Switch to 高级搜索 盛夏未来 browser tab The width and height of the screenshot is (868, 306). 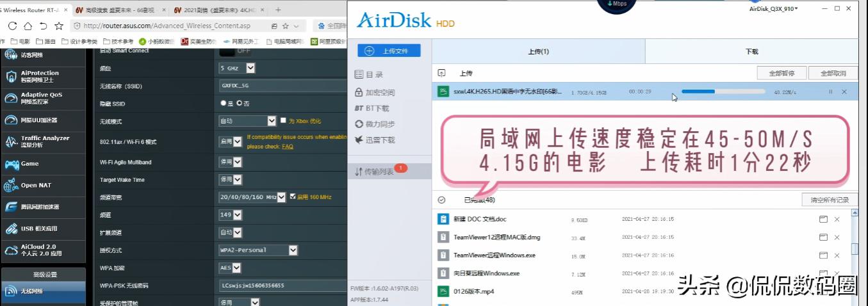[119, 10]
